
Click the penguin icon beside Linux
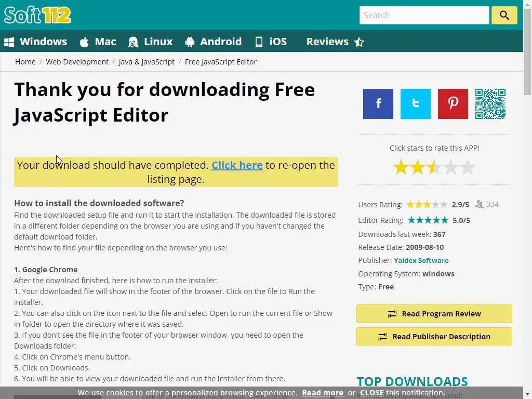tap(133, 42)
